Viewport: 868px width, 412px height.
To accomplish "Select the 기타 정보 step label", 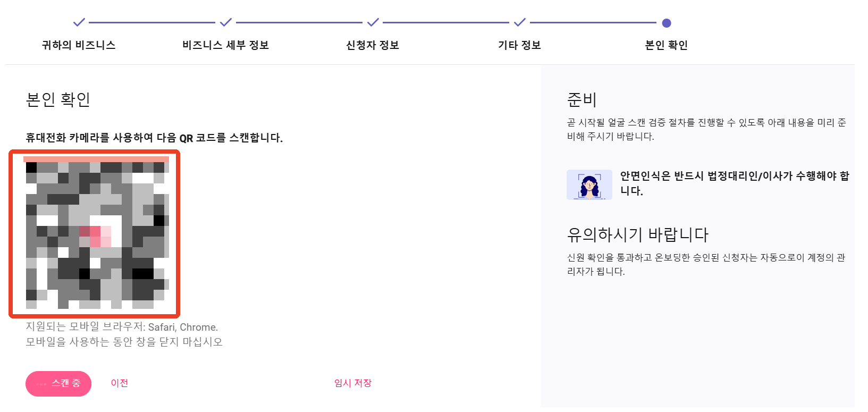I will coord(519,45).
